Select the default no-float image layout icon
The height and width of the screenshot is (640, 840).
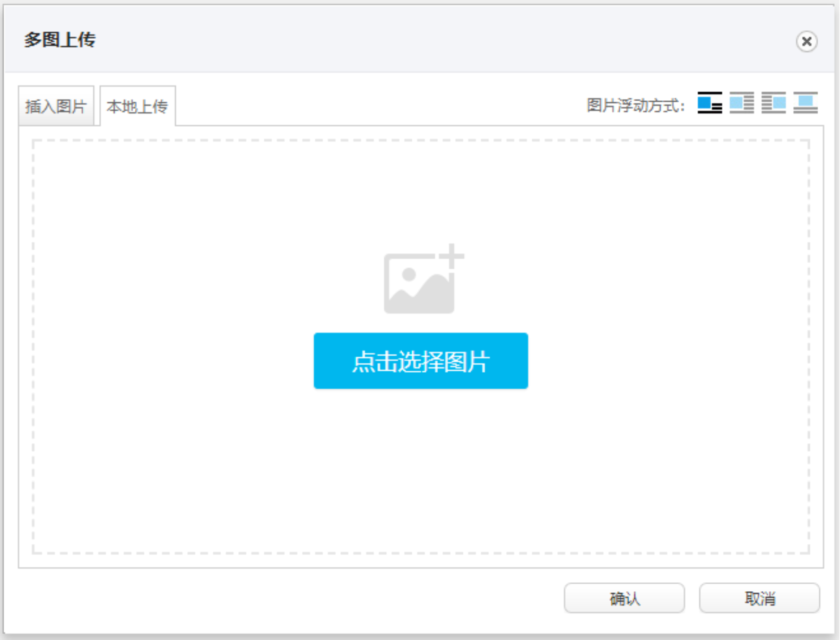709,103
